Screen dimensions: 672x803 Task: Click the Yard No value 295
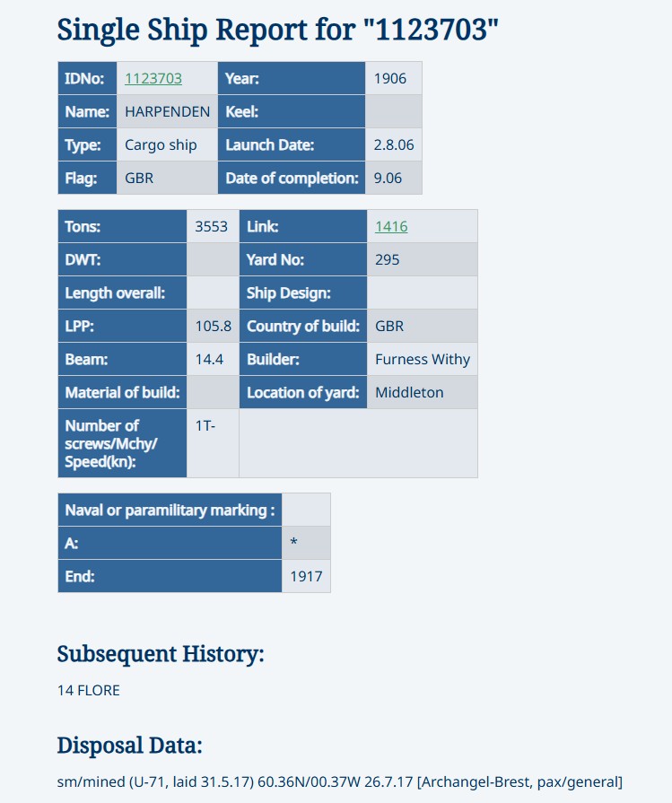388,260
